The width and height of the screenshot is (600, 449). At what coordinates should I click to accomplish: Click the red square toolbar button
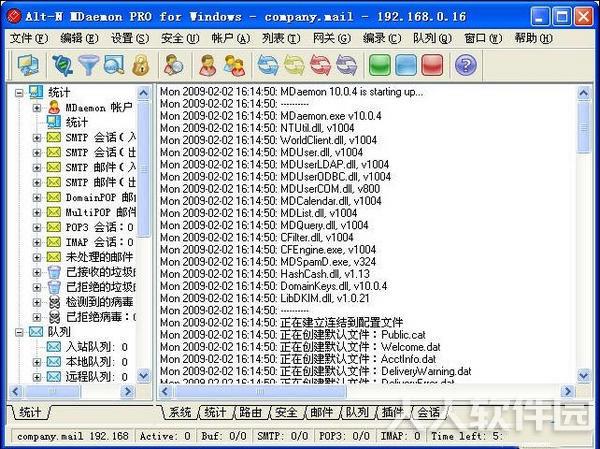click(432, 65)
